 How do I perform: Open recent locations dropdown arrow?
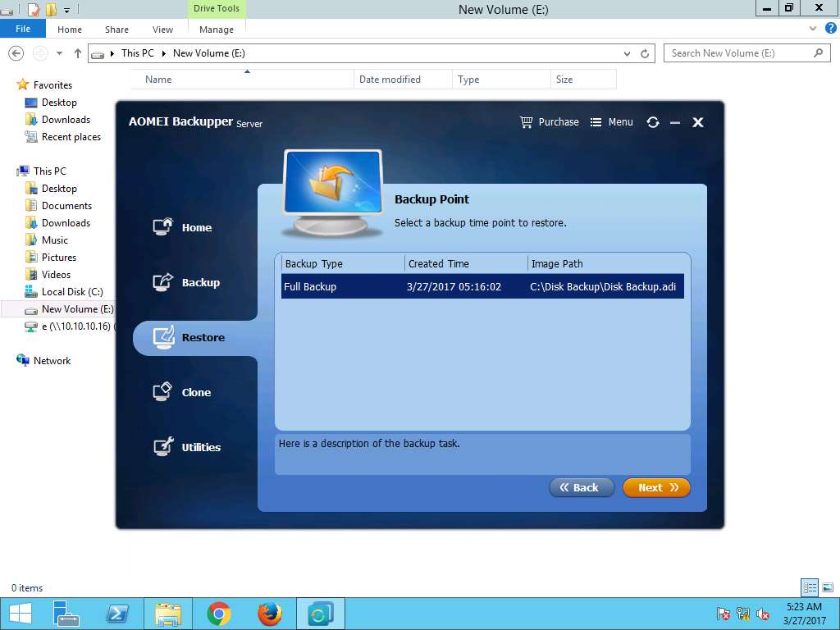59,53
